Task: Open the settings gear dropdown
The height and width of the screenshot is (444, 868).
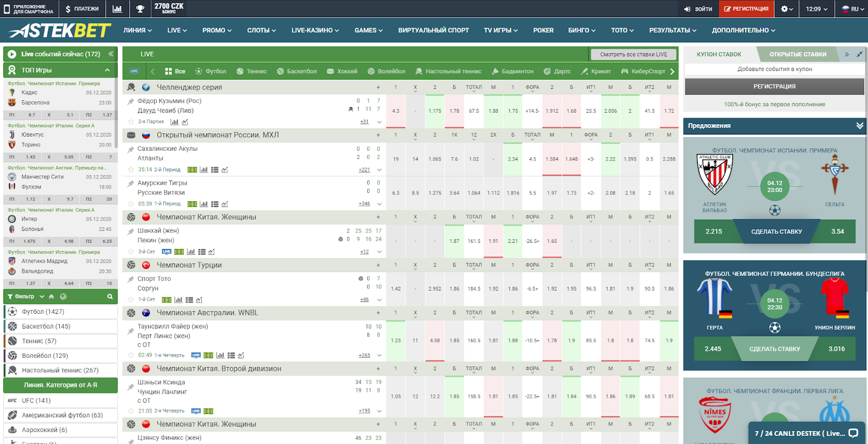Action: click(787, 9)
